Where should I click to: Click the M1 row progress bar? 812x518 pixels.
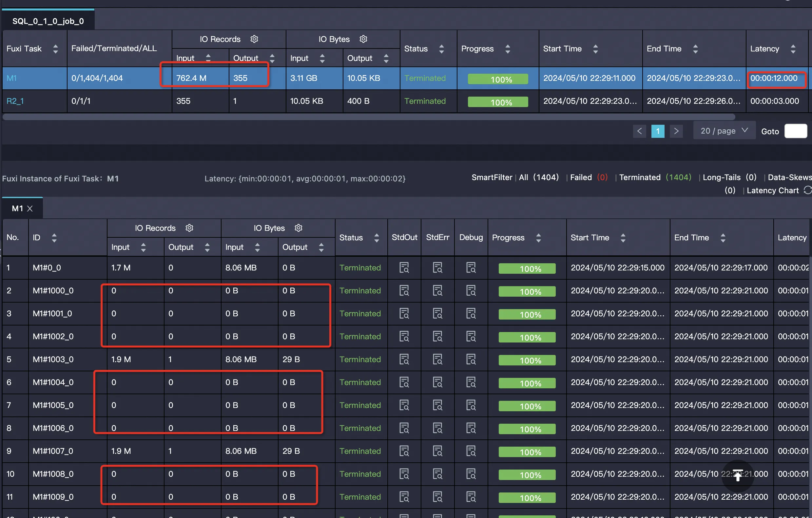click(x=498, y=79)
